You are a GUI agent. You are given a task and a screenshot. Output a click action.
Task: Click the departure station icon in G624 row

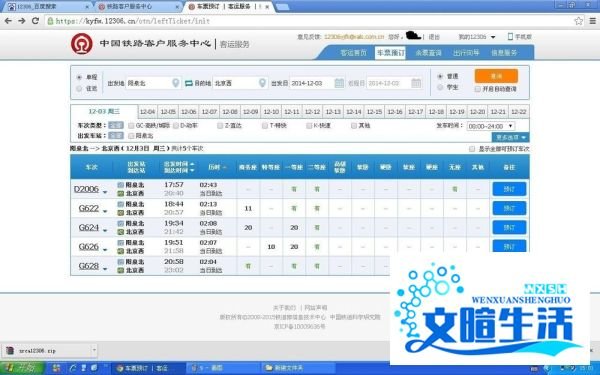point(121,223)
